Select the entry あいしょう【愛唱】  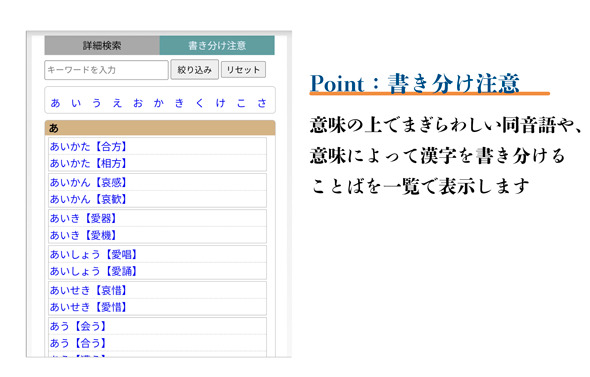(x=94, y=254)
